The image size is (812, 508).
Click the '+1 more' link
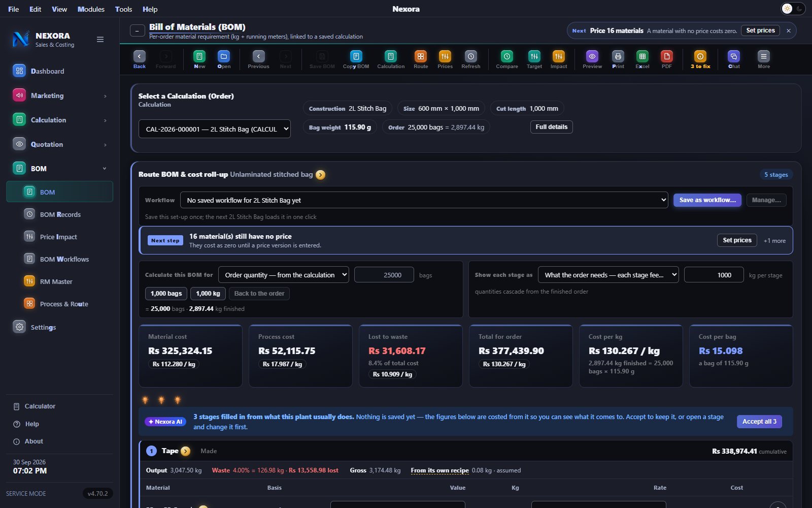coord(774,241)
